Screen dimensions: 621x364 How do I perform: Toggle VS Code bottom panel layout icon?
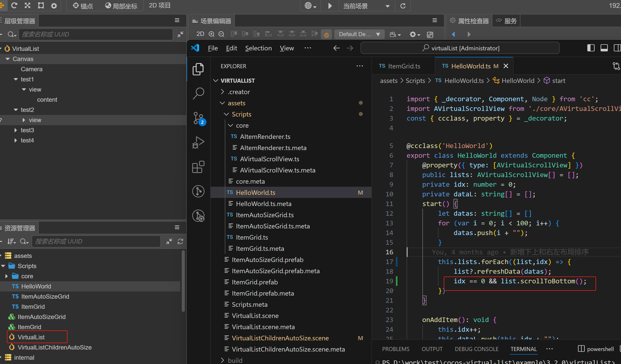click(x=604, y=48)
